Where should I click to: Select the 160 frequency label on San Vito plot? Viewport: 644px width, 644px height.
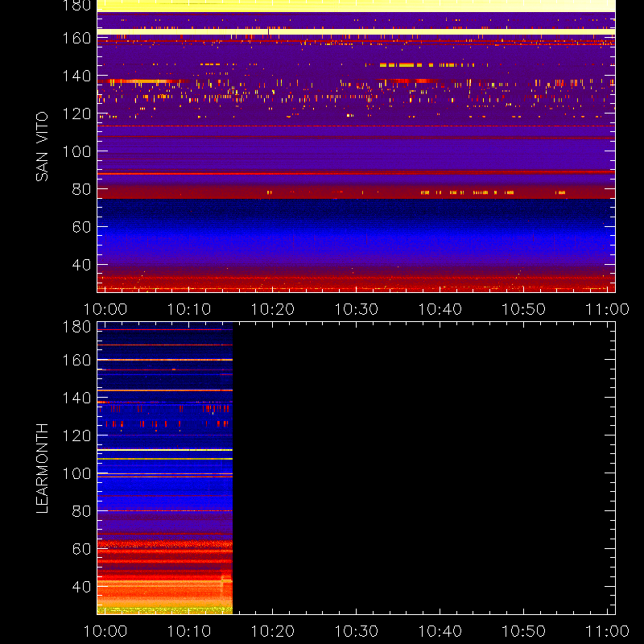pyautogui.click(x=76, y=38)
